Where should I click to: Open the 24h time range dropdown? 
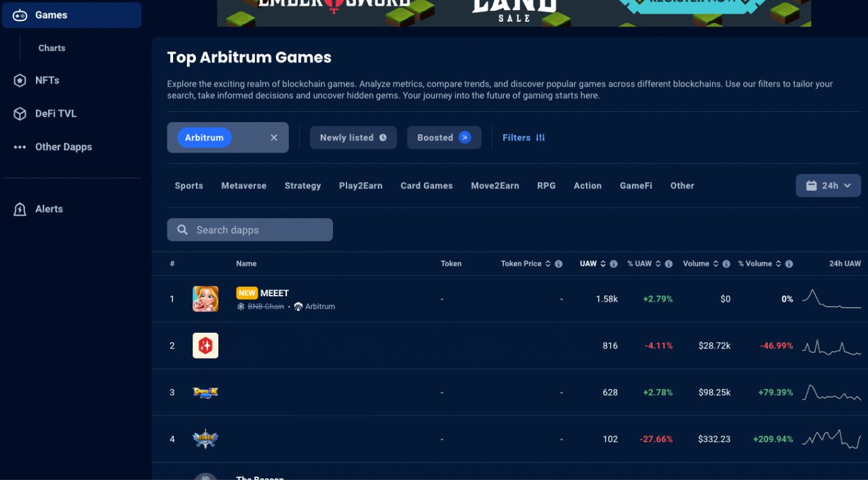click(828, 186)
